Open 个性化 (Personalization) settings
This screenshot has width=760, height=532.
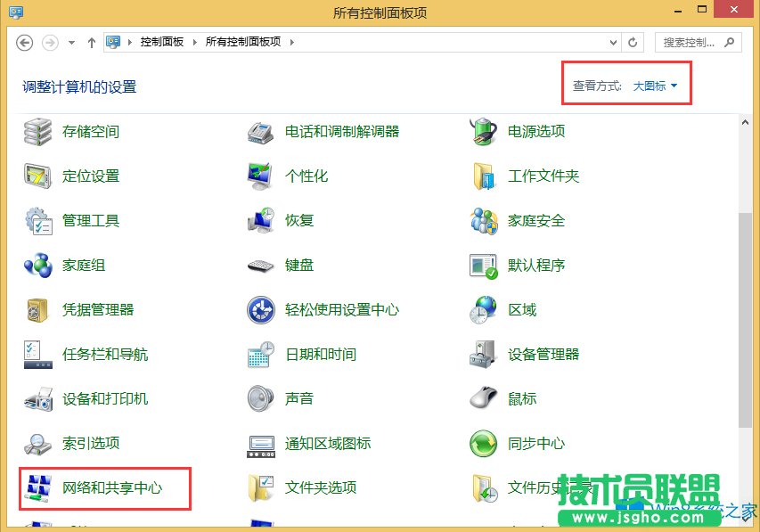tap(305, 176)
